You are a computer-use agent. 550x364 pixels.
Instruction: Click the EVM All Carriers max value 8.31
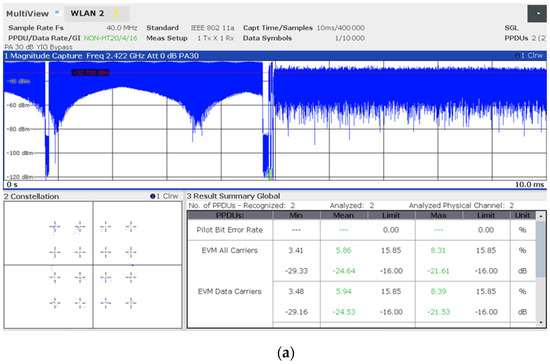438,250
